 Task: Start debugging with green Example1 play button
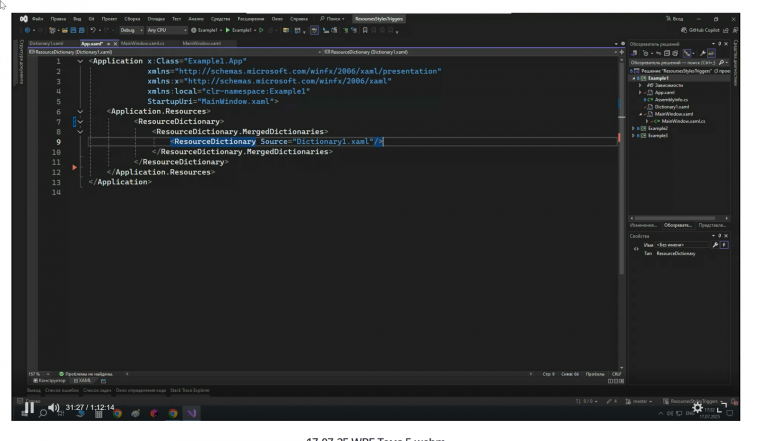239,30
